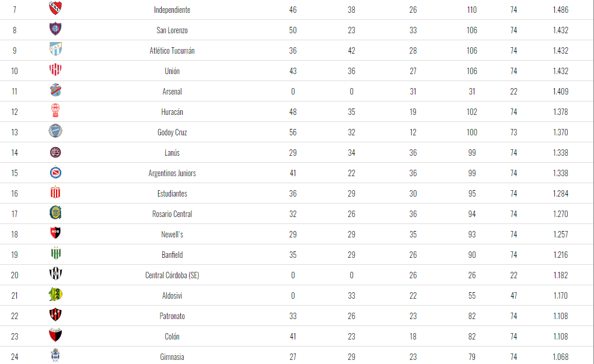Click the Gimnasia club crest
Screen dimensions: 594x364
pos(55,355)
